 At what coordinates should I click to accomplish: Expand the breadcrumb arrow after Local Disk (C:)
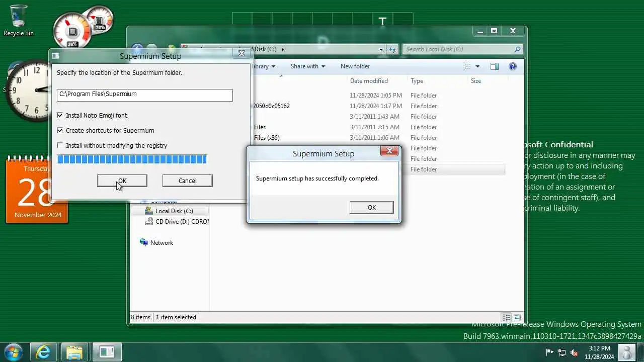coord(282,49)
